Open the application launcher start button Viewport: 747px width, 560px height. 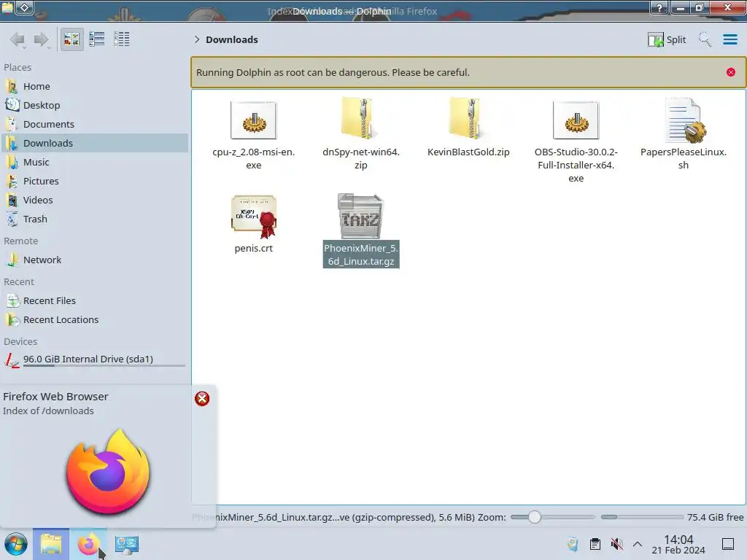click(x=16, y=544)
